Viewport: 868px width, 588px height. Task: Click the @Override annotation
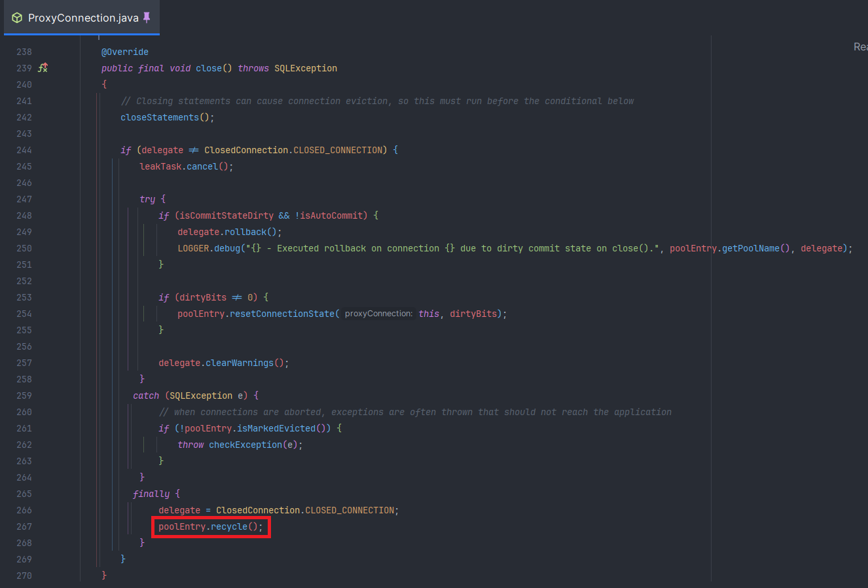tap(125, 52)
